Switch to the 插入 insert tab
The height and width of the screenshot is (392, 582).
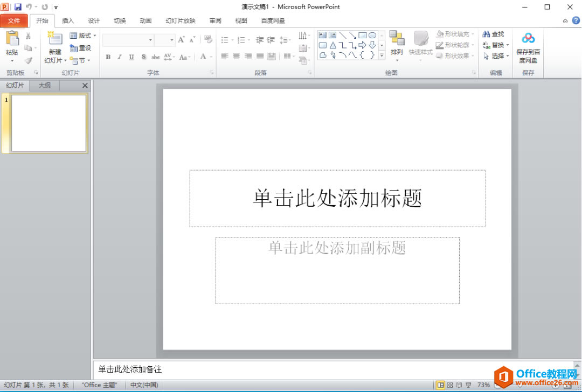pyautogui.click(x=68, y=21)
